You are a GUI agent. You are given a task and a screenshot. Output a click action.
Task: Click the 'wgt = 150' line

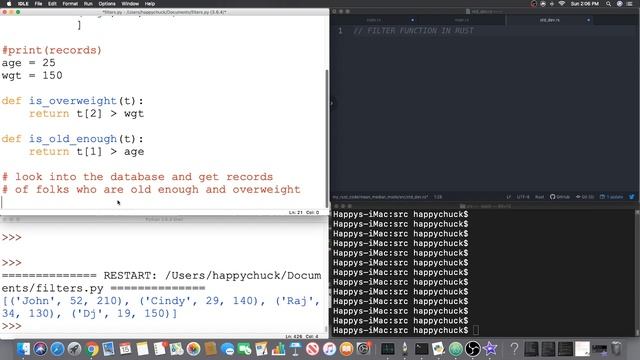(32, 76)
